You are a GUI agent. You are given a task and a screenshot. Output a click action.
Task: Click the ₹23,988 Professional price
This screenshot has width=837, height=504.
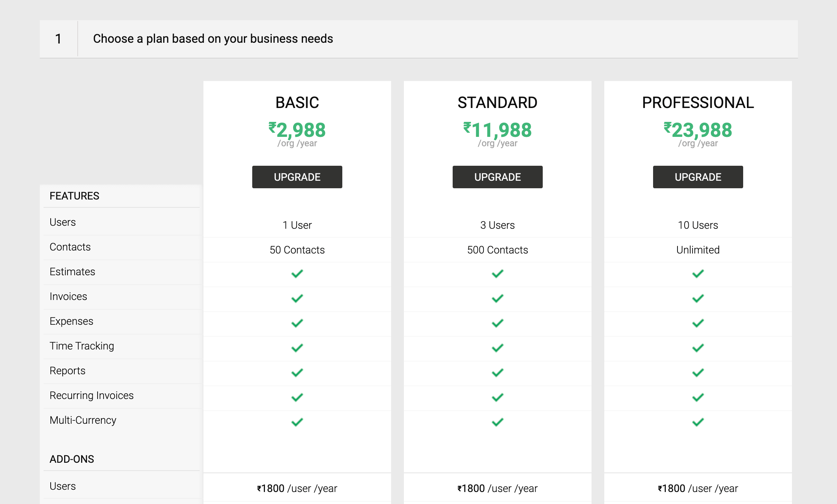698,130
